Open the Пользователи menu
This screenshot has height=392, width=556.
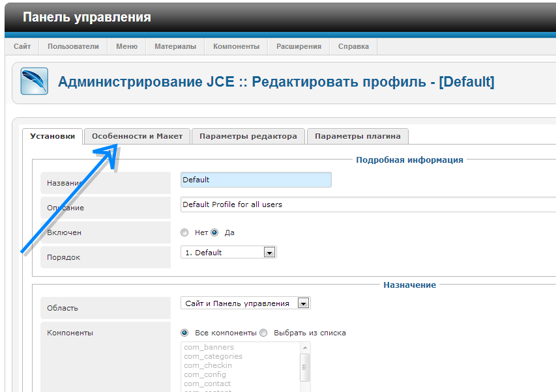pyautogui.click(x=73, y=47)
